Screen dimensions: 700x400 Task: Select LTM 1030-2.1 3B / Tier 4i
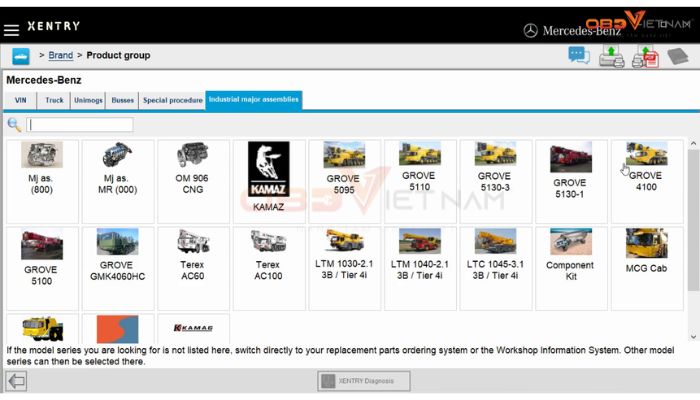[344, 268]
